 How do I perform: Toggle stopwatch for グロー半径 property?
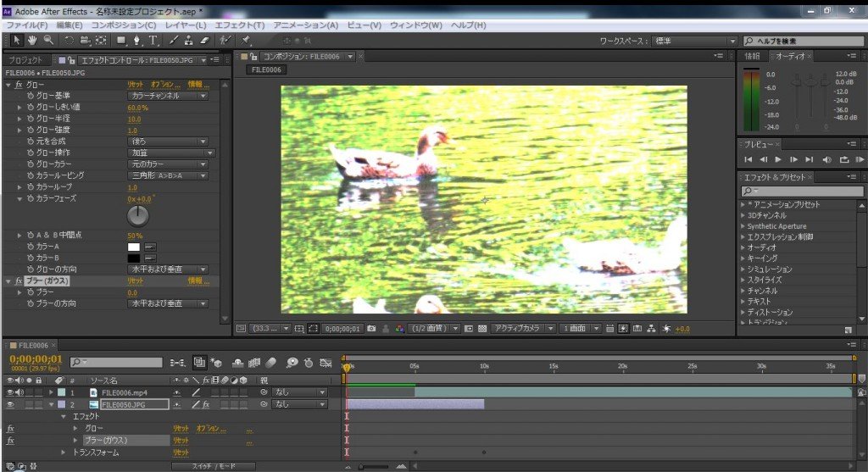click(31, 119)
